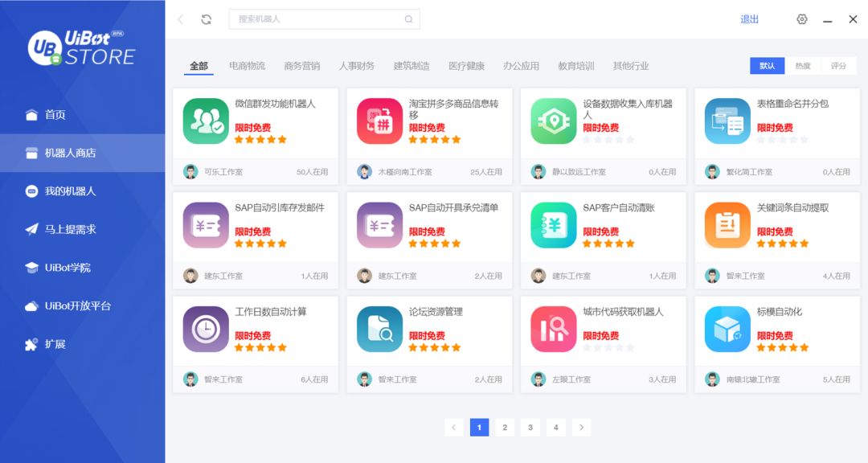Click 可乐工作室 author avatar
868x463 pixels.
coord(190,172)
